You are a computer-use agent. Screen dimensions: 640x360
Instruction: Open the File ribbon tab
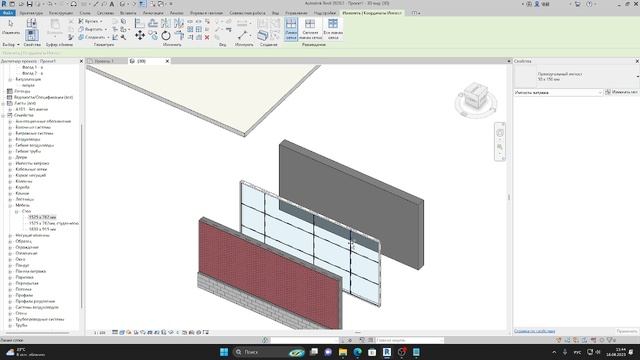pos(8,13)
